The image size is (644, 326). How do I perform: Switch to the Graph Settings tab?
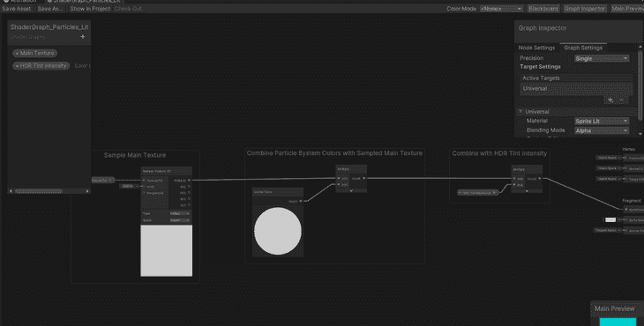coord(583,48)
